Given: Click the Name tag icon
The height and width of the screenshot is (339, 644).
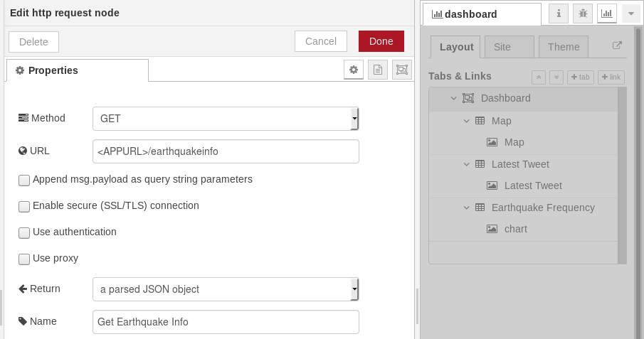Looking at the screenshot, I should pos(23,321).
